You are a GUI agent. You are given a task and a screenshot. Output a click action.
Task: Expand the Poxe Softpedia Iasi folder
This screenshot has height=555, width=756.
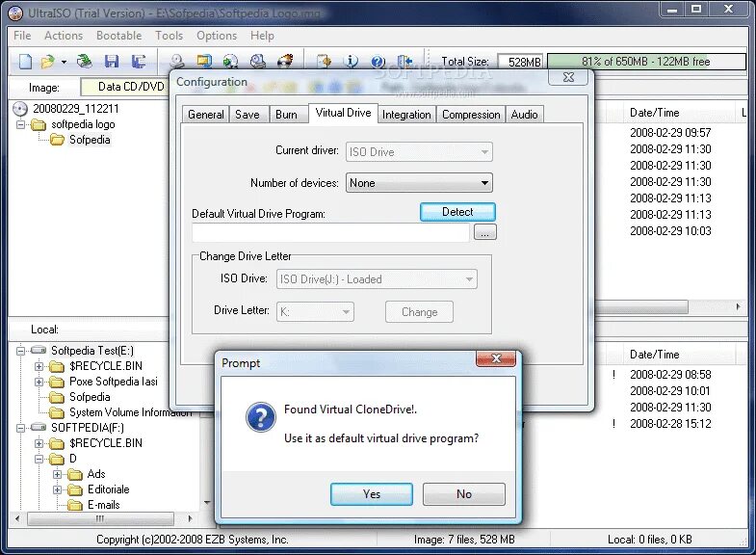pyautogui.click(x=39, y=382)
